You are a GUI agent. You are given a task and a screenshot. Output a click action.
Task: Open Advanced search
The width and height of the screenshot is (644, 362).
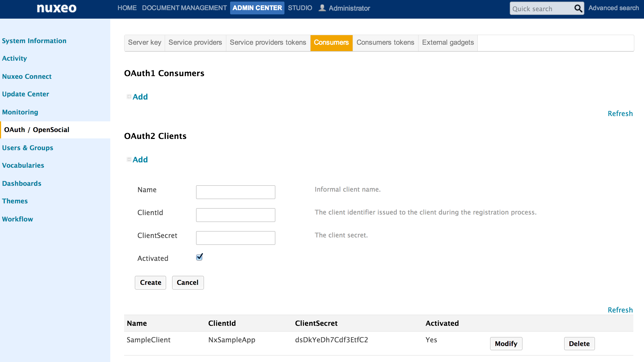[x=613, y=8]
